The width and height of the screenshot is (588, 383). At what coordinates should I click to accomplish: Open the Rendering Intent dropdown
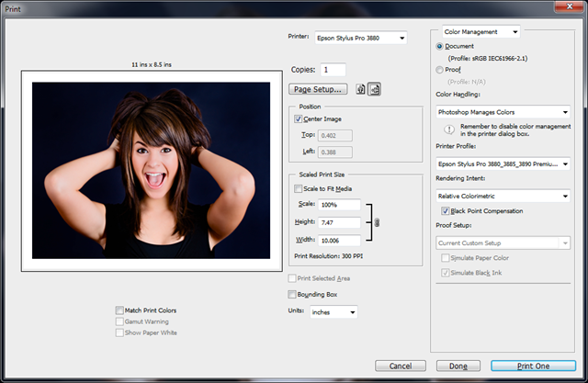(x=503, y=195)
